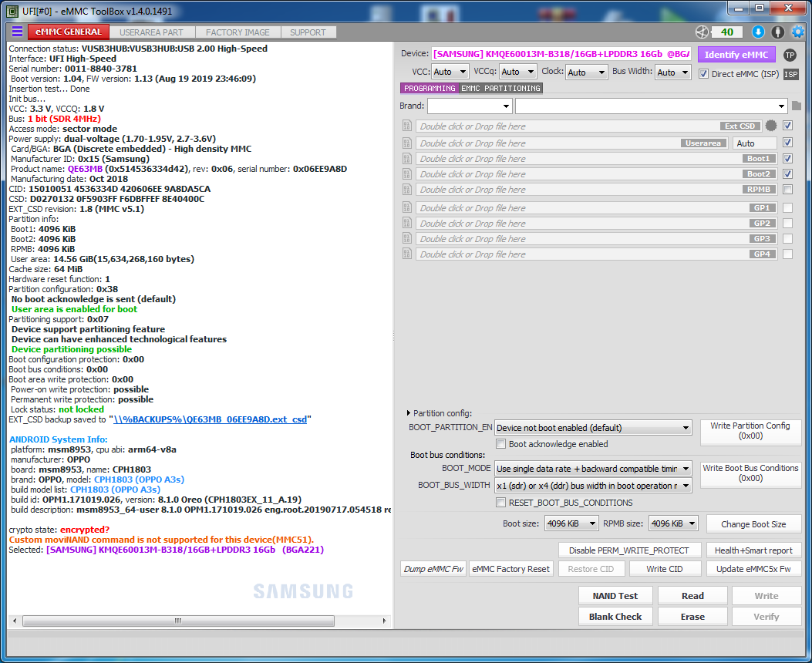The height and width of the screenshot is (663, 812).
Task: Uncheck the Userarea row checkbox
Action: [787, 143]
